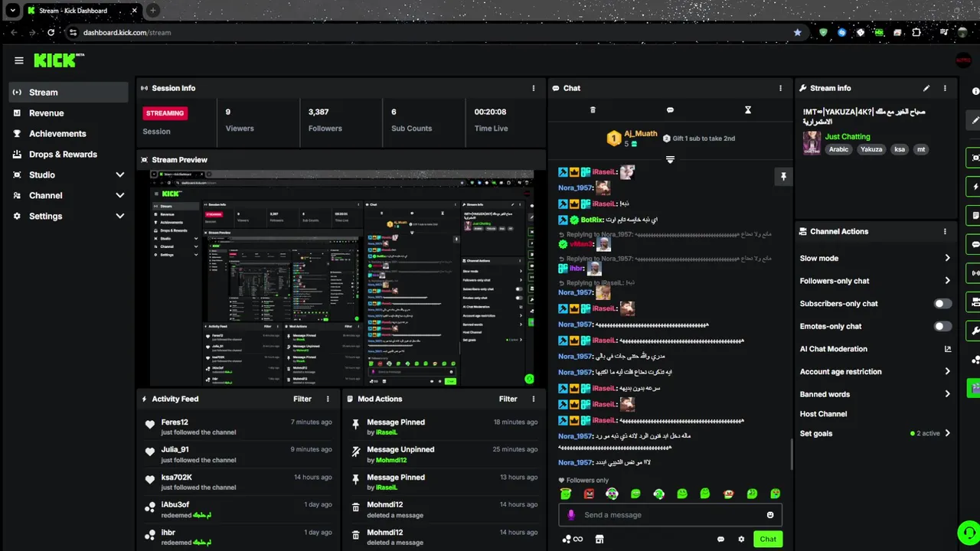Click the speech bubble icon in chat toolbar
Screen dimensions: 980x551
pos(670,110)
